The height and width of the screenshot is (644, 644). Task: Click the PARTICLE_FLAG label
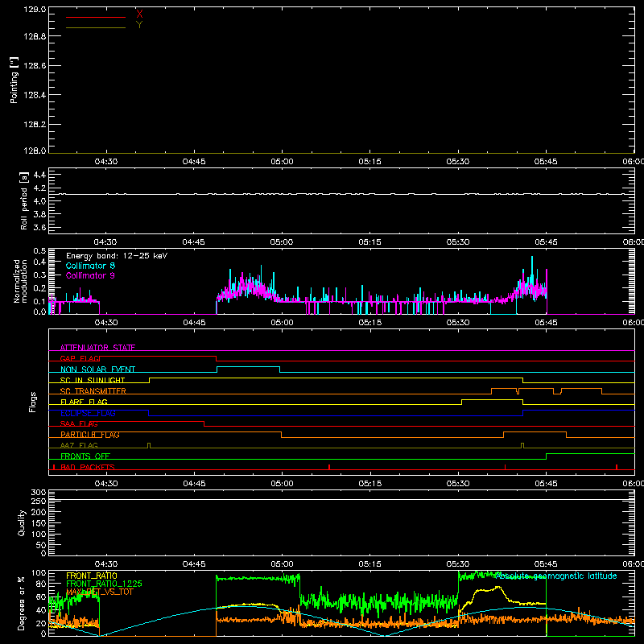[90, 434]
